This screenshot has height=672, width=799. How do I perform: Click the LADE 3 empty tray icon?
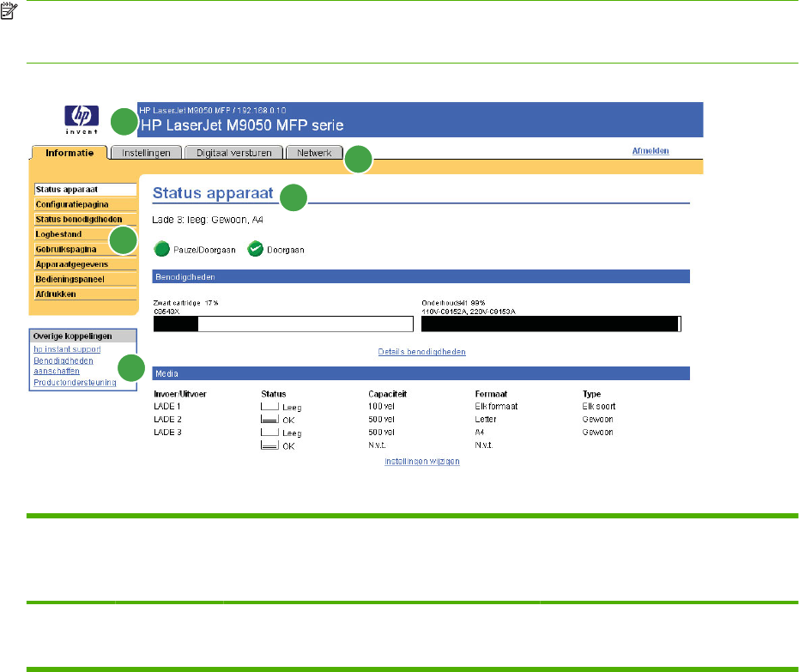pos(269,432)
